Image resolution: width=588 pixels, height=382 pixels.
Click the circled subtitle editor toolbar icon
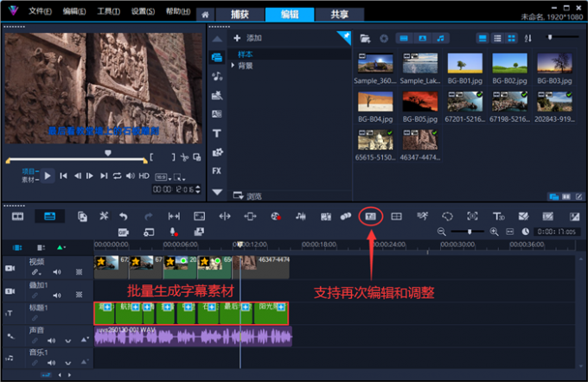coord(370,216)
